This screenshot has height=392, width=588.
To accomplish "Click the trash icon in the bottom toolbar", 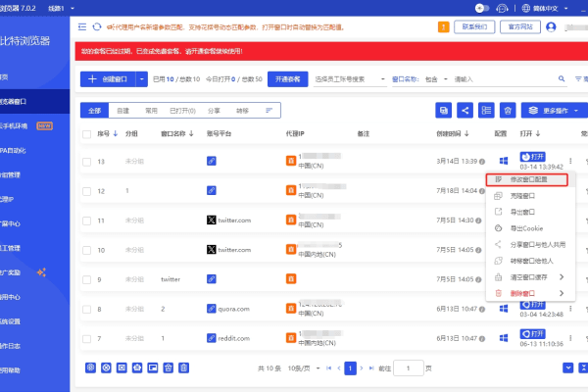I will 184,367.
